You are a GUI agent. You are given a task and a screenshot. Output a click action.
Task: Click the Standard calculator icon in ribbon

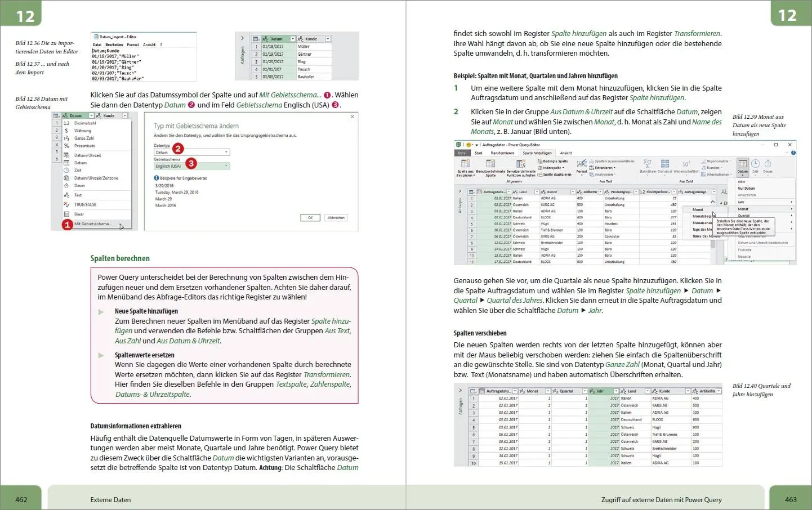pos(664,164)
